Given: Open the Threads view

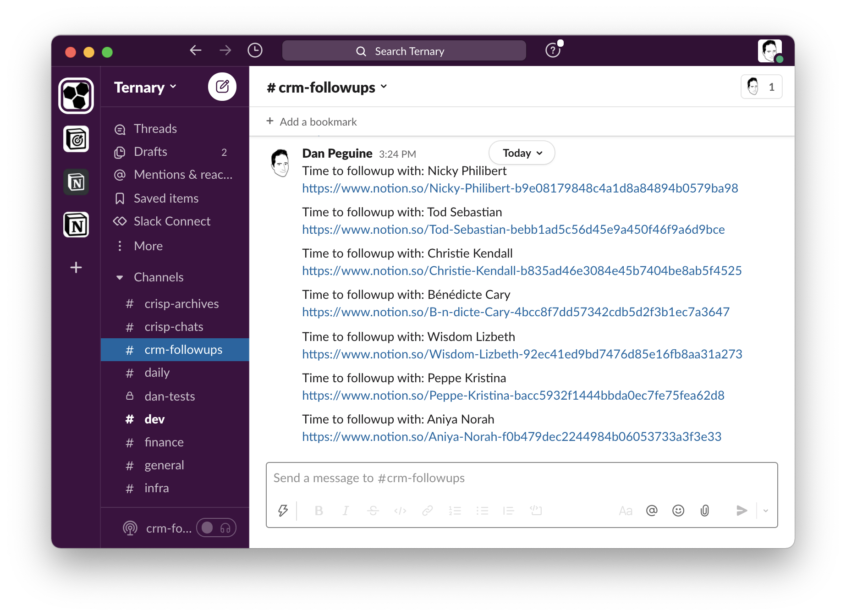Looking at the screenshot, I should [155, 129].
